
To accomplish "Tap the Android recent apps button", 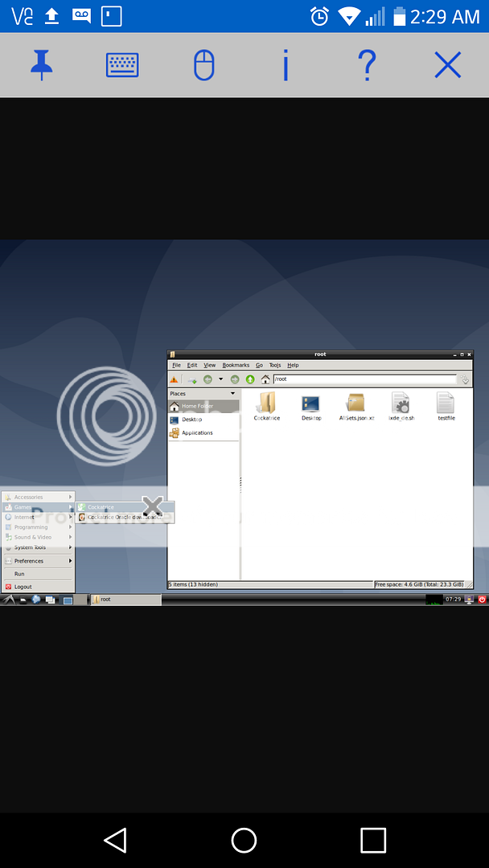I will tap(373, 841).
